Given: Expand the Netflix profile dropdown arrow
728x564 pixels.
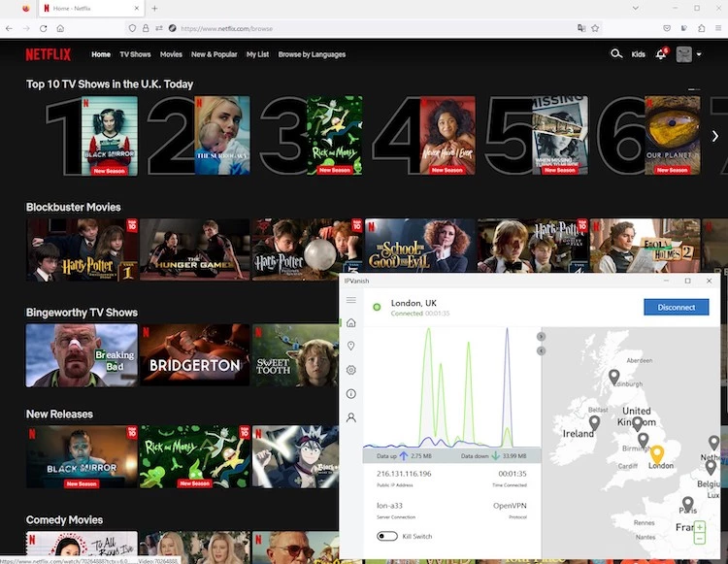Looking at the screenshot, I should point(699,54).
